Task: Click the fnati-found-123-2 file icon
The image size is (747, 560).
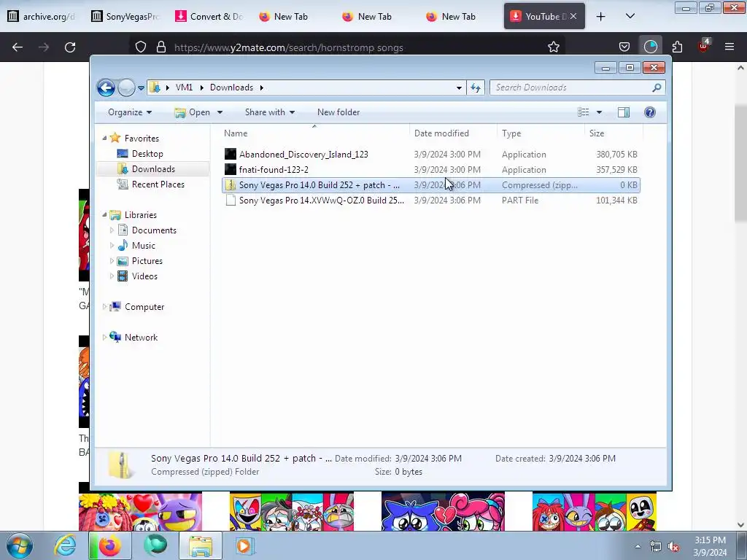Action: [231, 169]
